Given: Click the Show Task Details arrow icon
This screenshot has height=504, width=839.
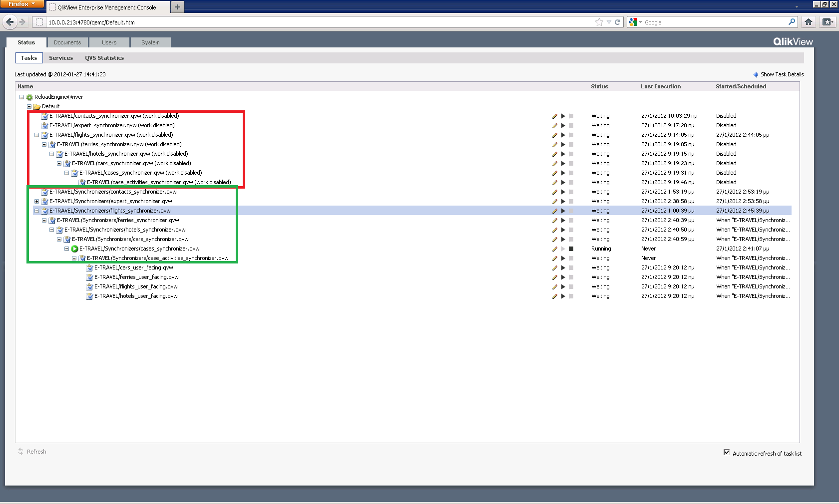Looking at the screenshot, I should tap(756, 75).
